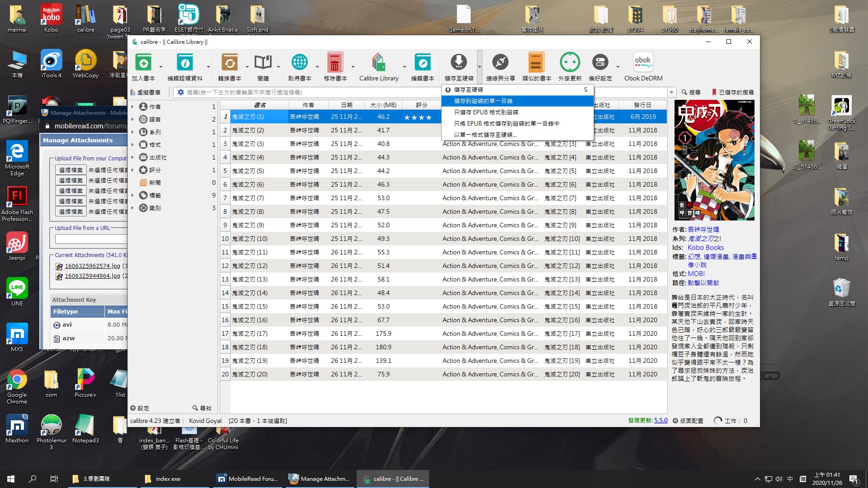Click the Add books (加入書本) toolbar icon
Image resolution: width=868 pixels, height=488 pixels.
[x=143, y=63]
